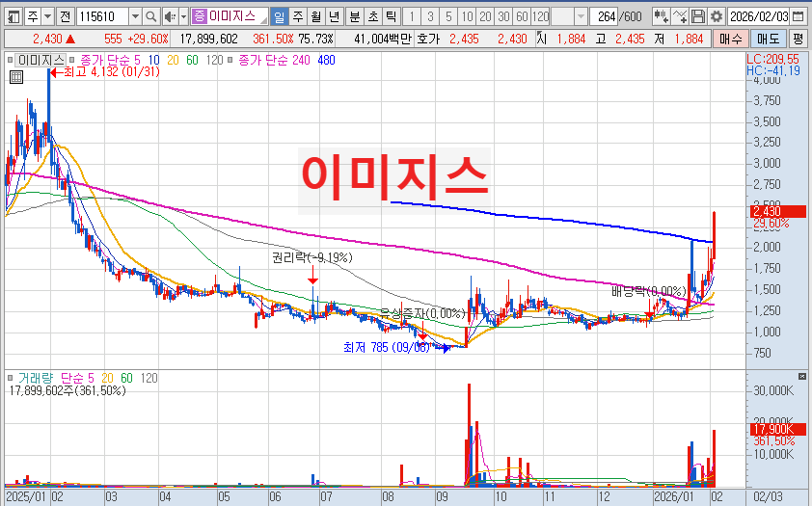
Task: Click the +29.60% change rate text
Action: 149,39
